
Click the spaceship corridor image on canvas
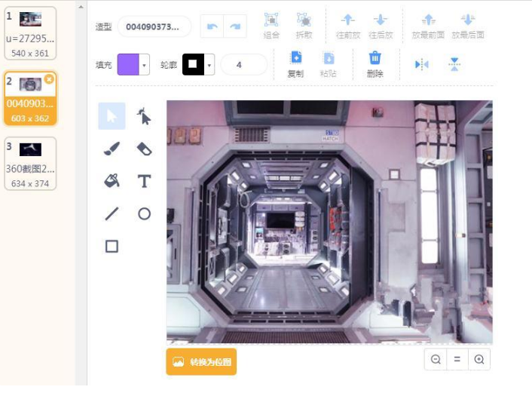pos(329,222)
